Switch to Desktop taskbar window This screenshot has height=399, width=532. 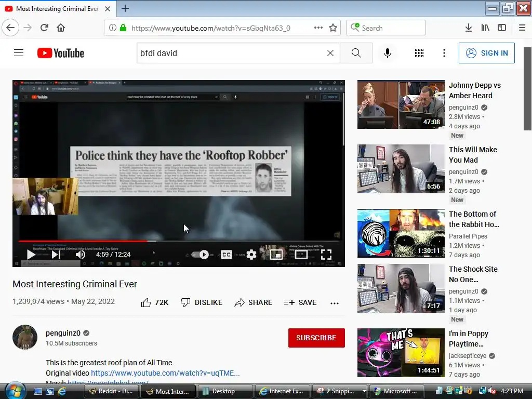pyautogui.click(x=225, y=391)
